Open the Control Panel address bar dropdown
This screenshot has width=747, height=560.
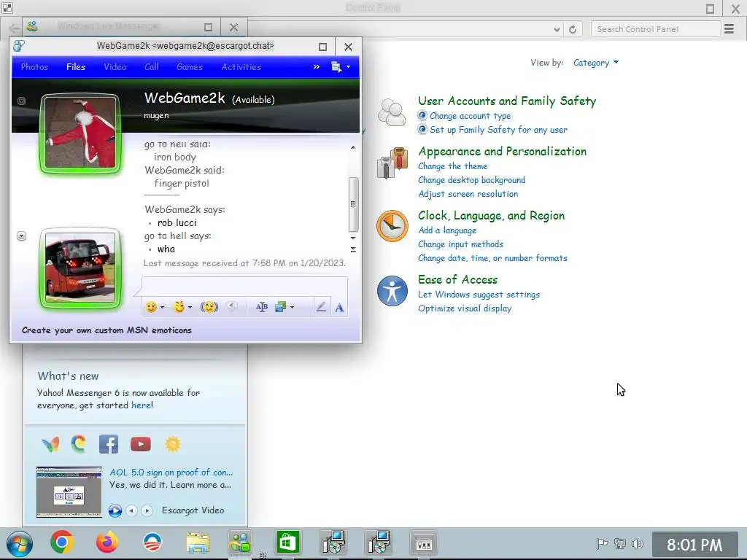pos(557,29)
